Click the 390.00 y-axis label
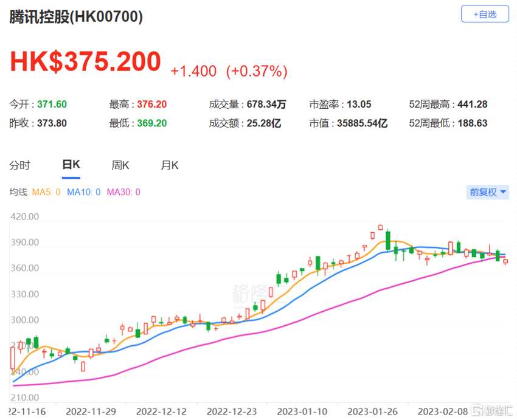 pyautogui.click(x=25, y=243)
